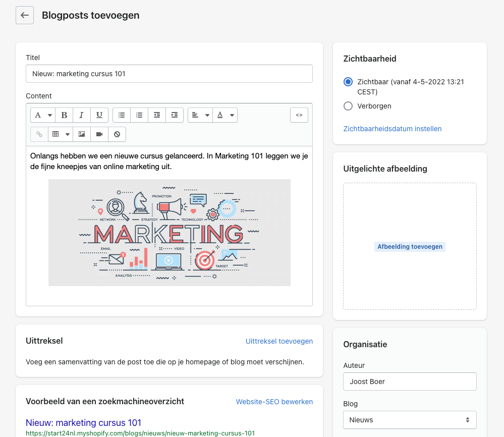Image resolution: width=504 pixels, height=437 pixels.
Task: Increase indent of the paragraph
Action: coord(174,115)
